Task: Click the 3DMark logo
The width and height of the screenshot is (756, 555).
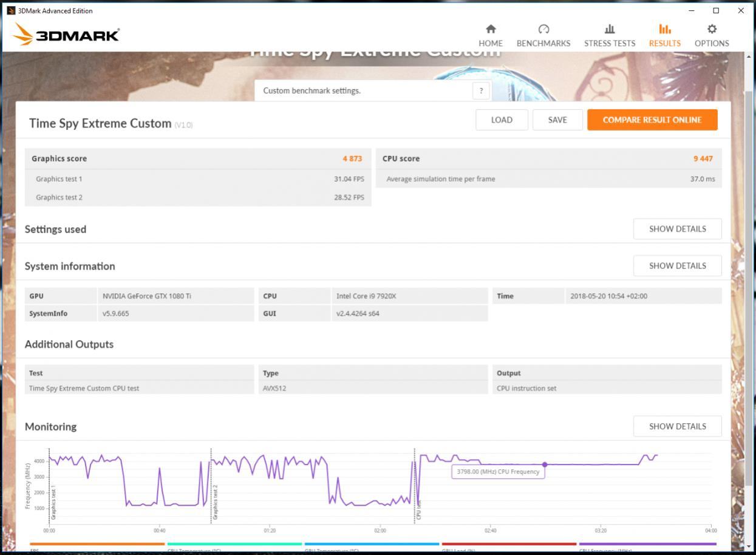Action: (66, 35)
